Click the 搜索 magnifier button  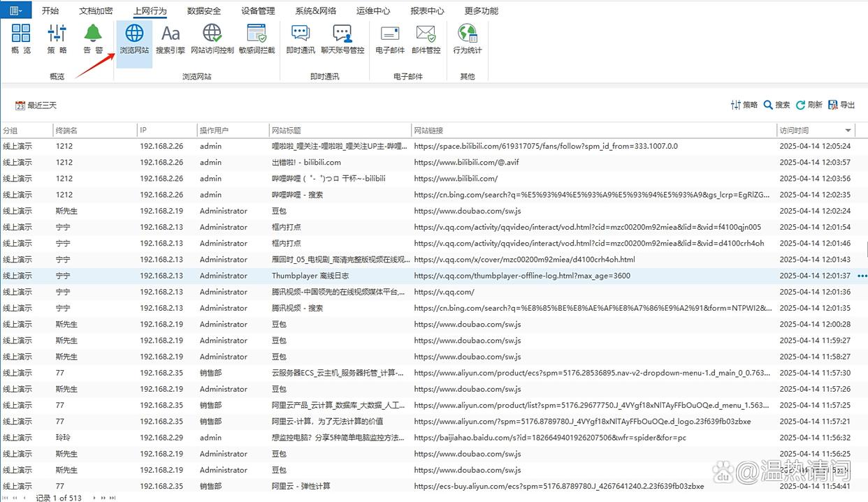pyautogui.click(x=777, y=105)
